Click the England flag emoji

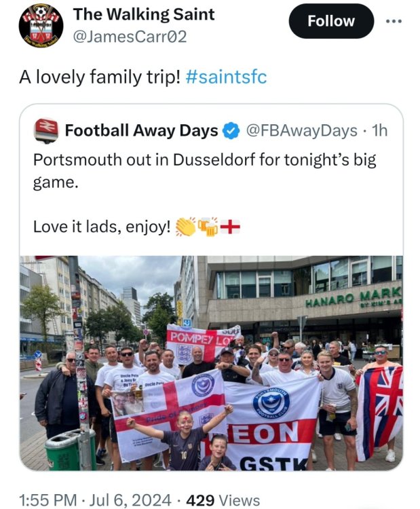(230, 227)
